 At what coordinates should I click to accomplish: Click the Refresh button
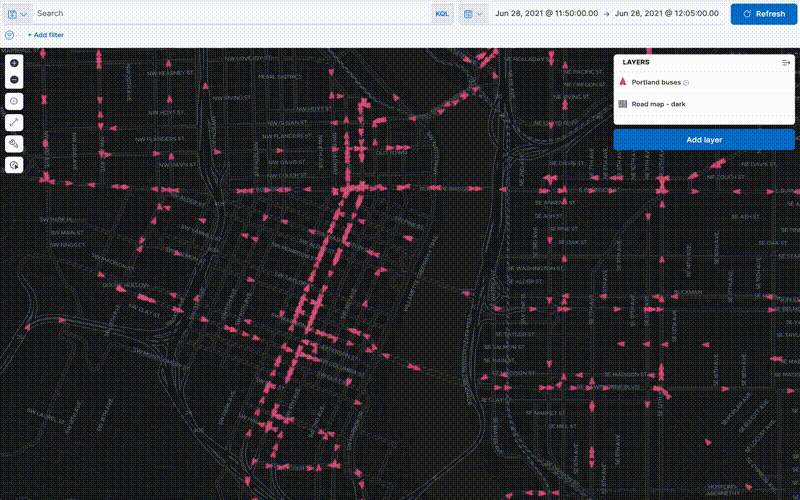(763, 14)
